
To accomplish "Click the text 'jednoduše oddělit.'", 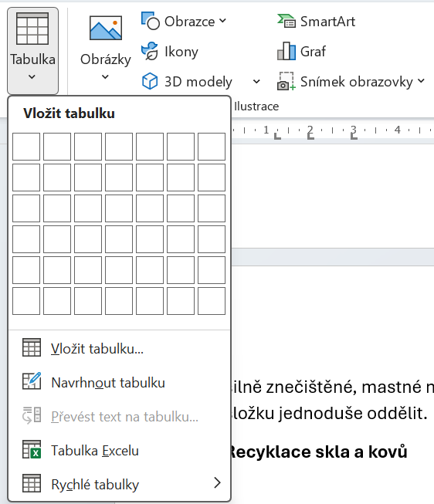I will pyautogui.click(x=353, y=413).
